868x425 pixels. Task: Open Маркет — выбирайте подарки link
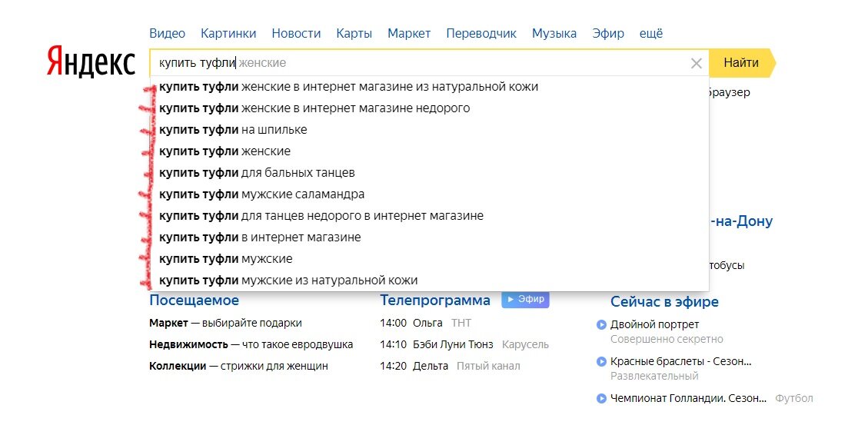[x=226, y=324]
